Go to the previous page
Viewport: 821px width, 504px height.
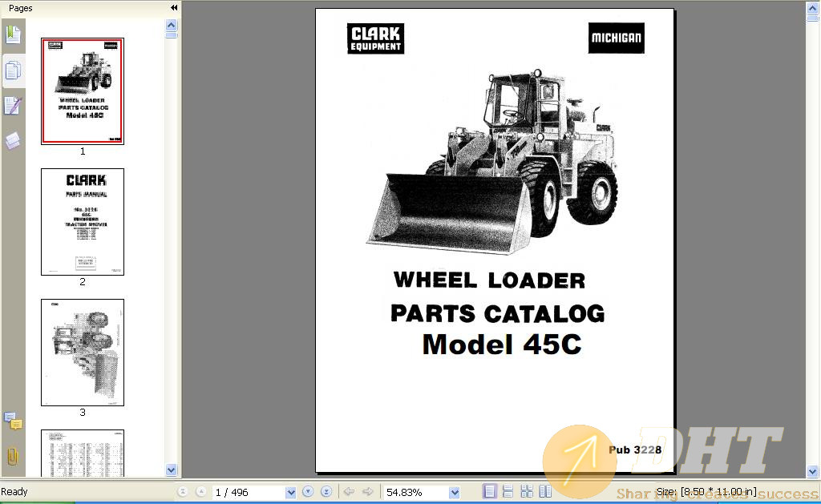coord(201,492)
